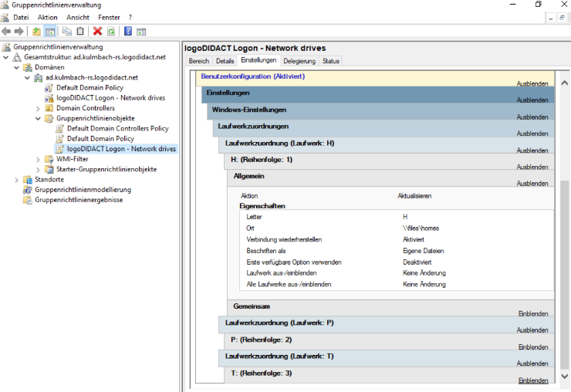
Task: Click the paste clipboard toolbar icon
Action: click(80, 32)
